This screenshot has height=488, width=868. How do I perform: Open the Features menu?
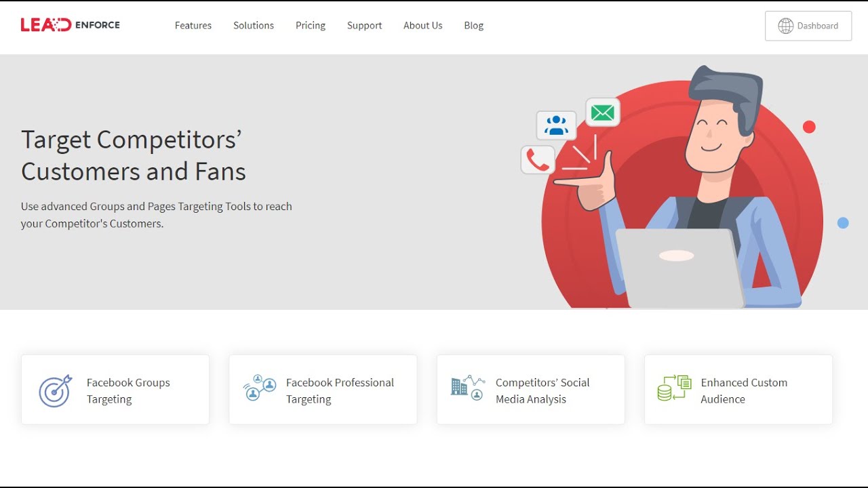(193, 26)
